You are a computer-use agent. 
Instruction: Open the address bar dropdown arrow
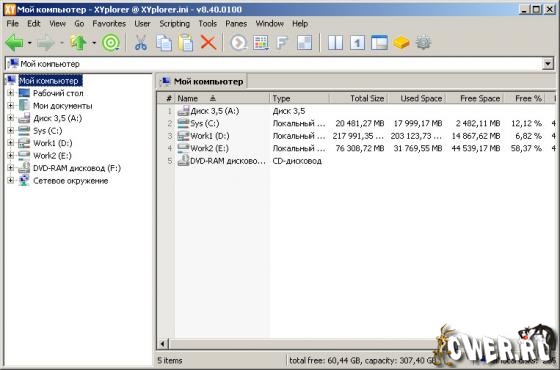548,64
